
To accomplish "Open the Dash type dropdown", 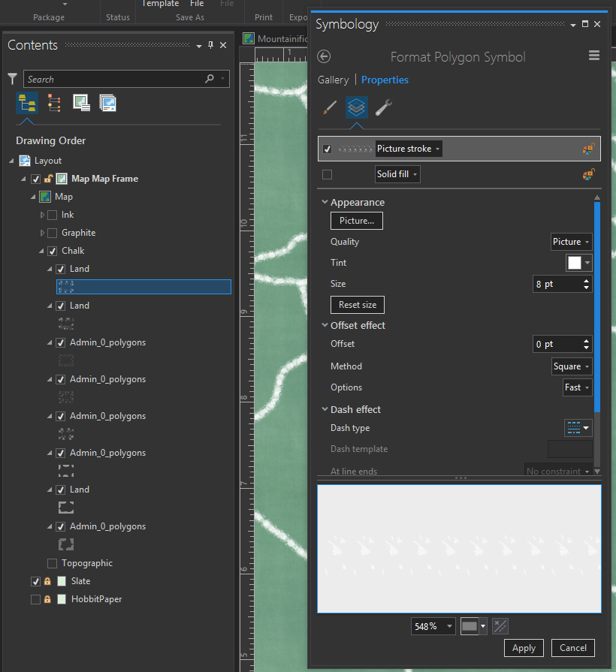I will [x=578, y=428].
